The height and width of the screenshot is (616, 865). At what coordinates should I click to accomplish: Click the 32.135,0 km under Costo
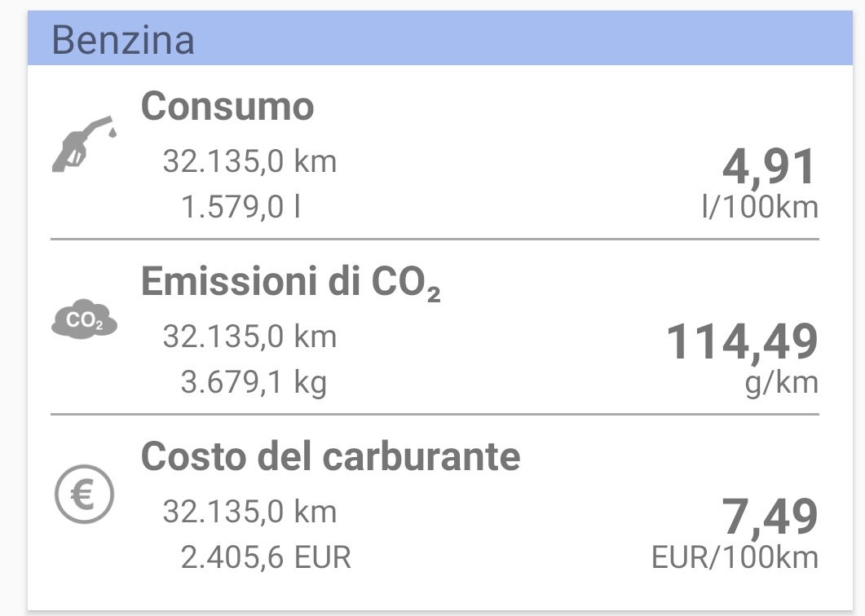249,511
